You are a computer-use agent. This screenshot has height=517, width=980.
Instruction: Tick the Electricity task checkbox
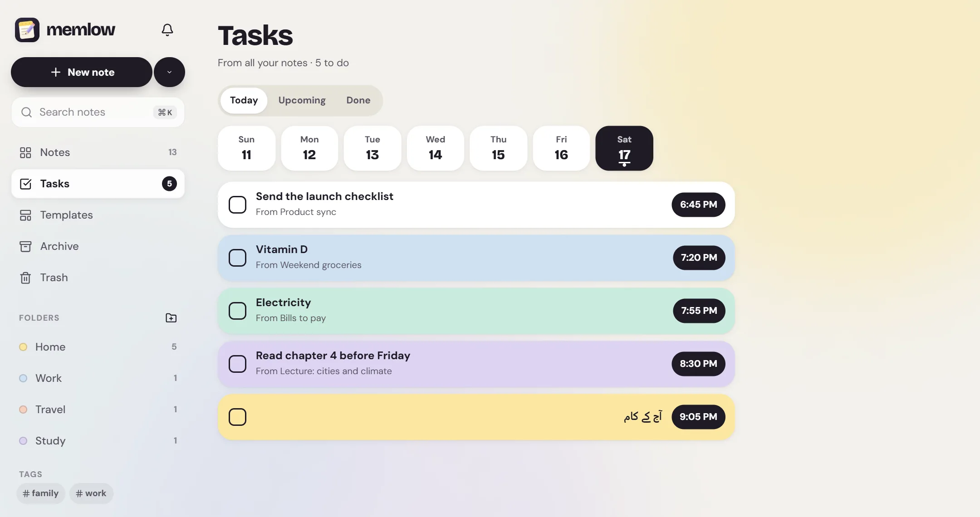237,311
